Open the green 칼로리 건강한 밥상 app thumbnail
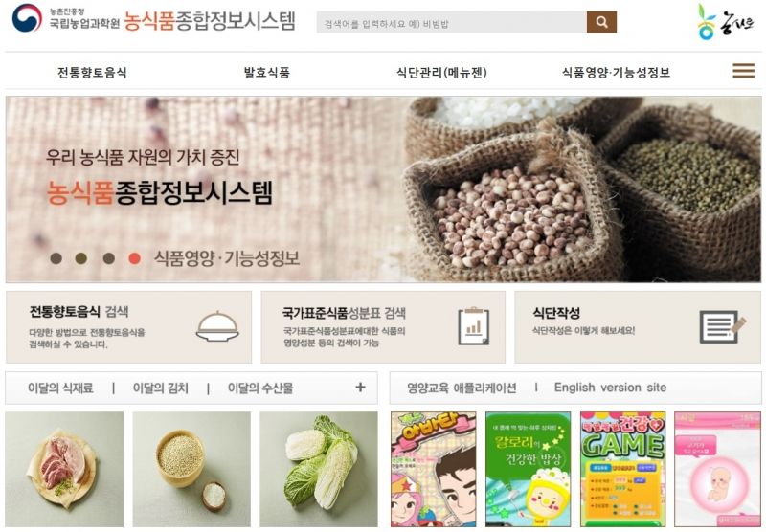 [x=529, y=469]
